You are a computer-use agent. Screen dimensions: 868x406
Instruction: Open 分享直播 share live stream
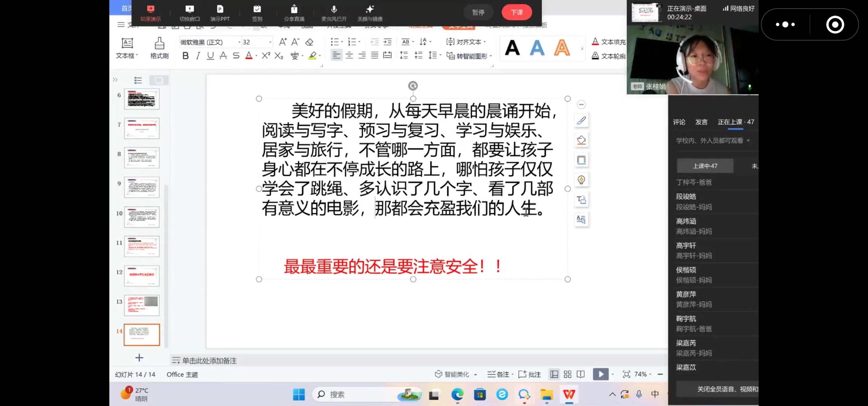coord(294,13)
